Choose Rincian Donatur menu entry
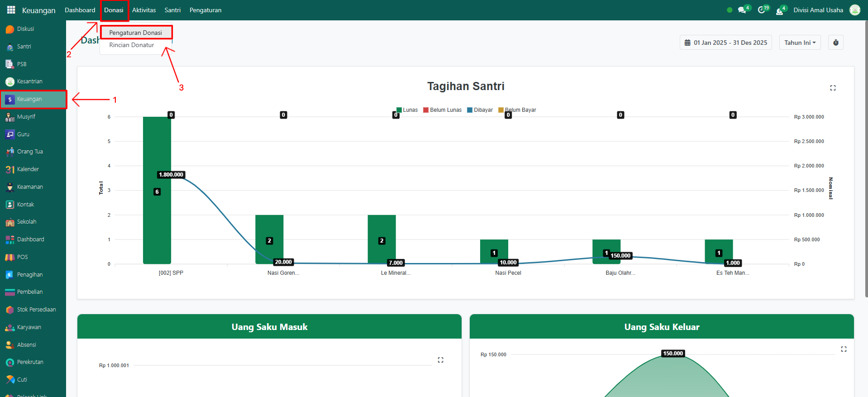This screenshot has width=868, height=397. 131,45
